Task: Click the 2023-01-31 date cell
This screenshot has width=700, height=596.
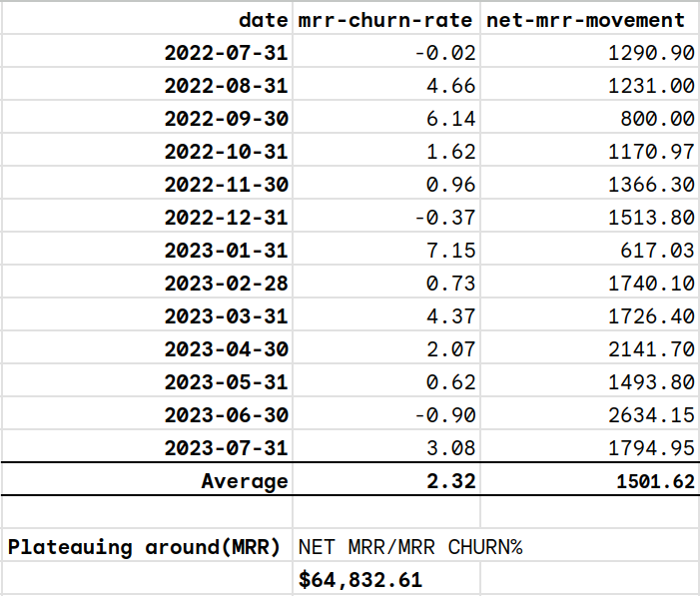Action: pyautogui.click(x=147, y=250)
